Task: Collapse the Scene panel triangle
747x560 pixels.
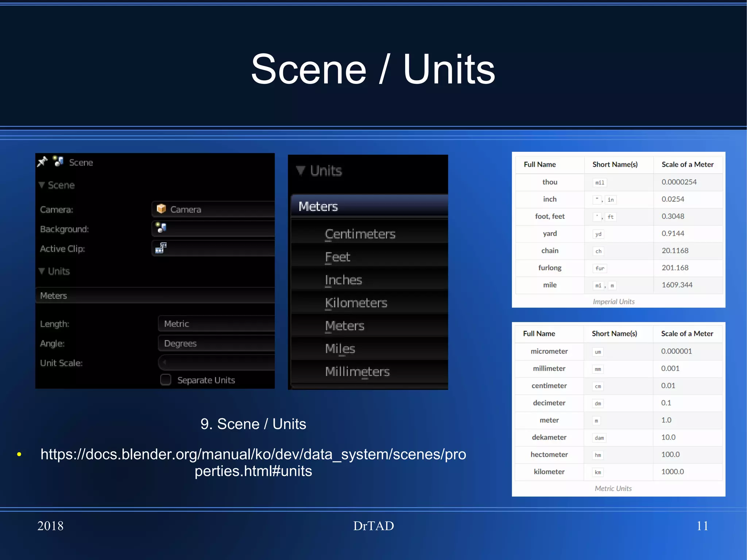Action: [x=42, y=185]
